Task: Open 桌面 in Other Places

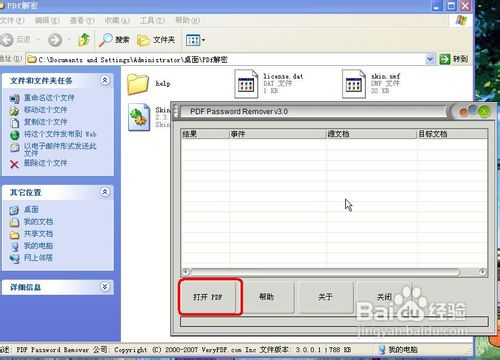Action: pos(31,209)
